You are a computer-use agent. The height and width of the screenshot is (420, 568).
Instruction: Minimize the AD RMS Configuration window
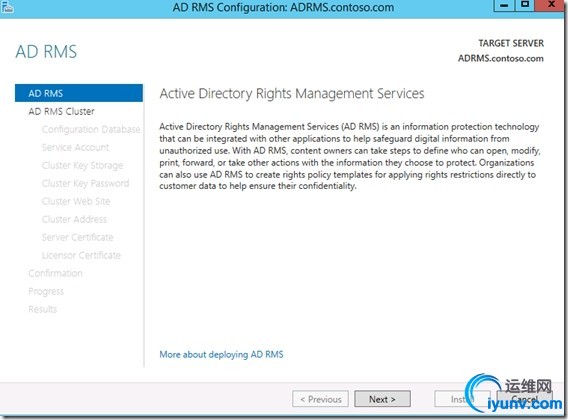click(x=504, y=5)
